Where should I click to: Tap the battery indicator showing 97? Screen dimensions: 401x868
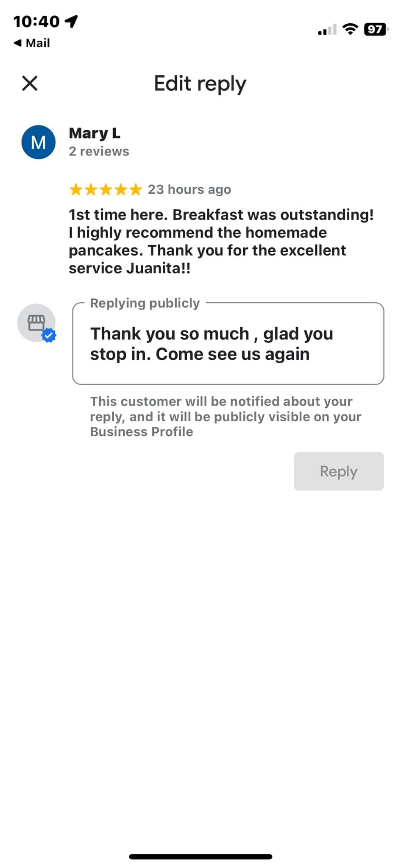point(376,29)
